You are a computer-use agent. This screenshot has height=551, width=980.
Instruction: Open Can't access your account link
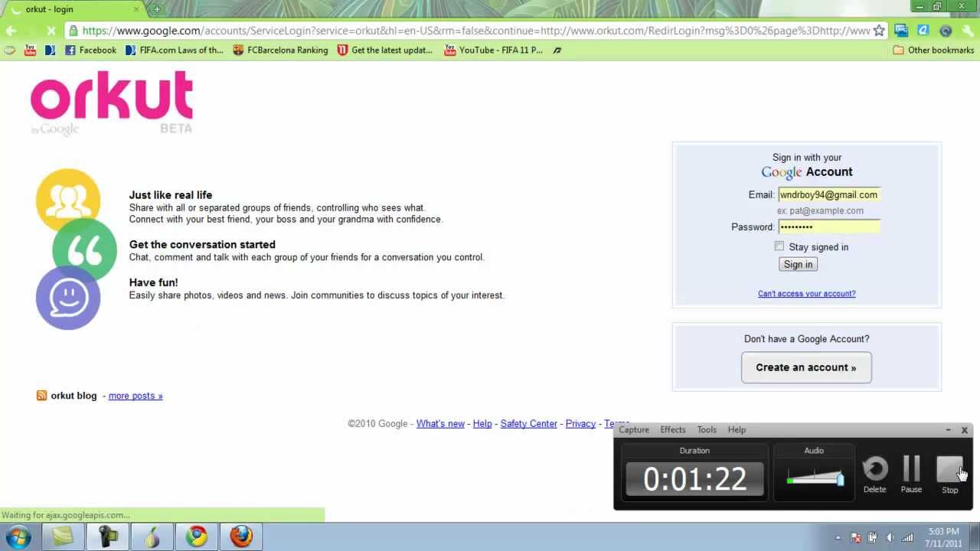(807, 294)
